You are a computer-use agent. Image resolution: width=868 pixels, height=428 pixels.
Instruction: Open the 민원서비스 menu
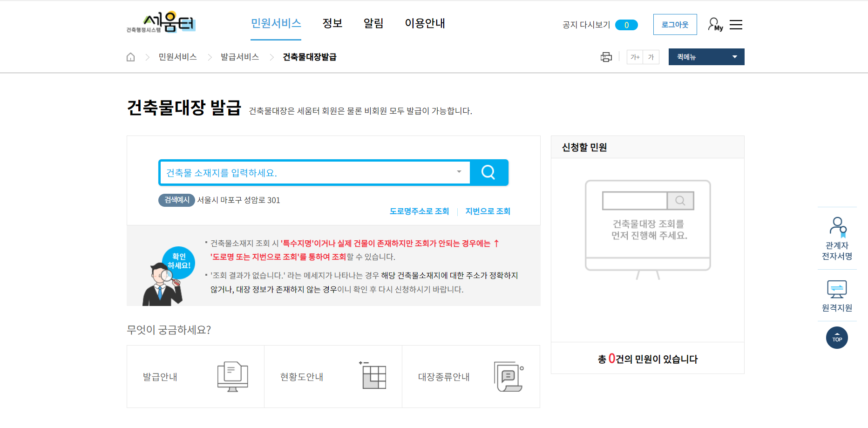click(x=276, y=23)
